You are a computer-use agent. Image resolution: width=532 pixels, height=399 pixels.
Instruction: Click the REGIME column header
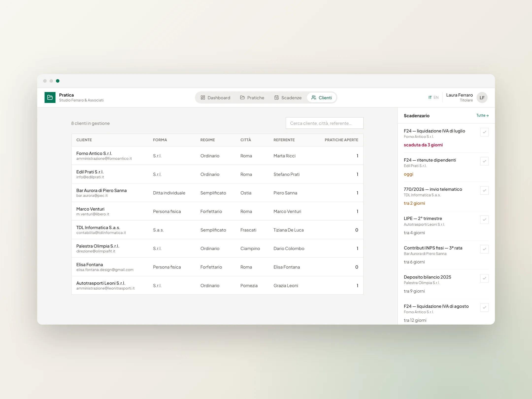tap(208, 140)
